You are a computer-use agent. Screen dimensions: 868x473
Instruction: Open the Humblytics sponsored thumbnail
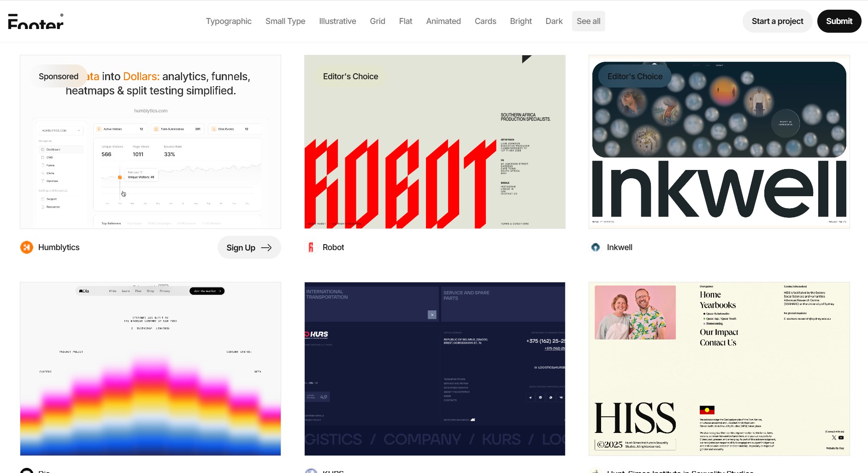point(150,142)
